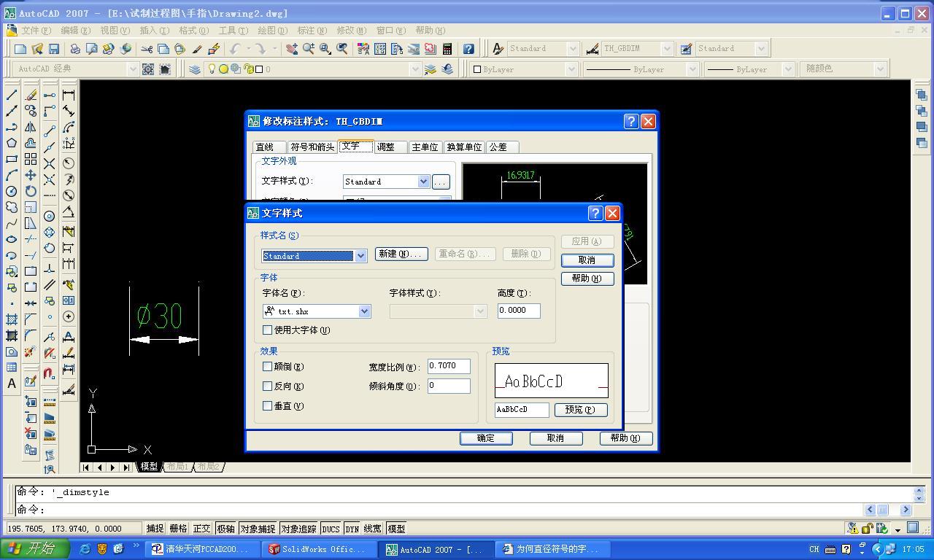Toggle 栅格 grid in status bar
Viewport: 934px width, 560px height.
[x=178, y=529]
